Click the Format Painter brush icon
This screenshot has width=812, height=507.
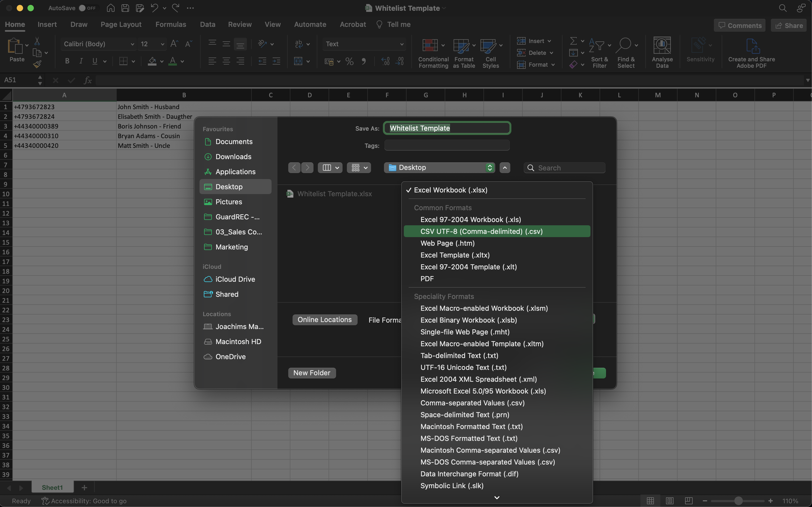[x=37, y=64]
